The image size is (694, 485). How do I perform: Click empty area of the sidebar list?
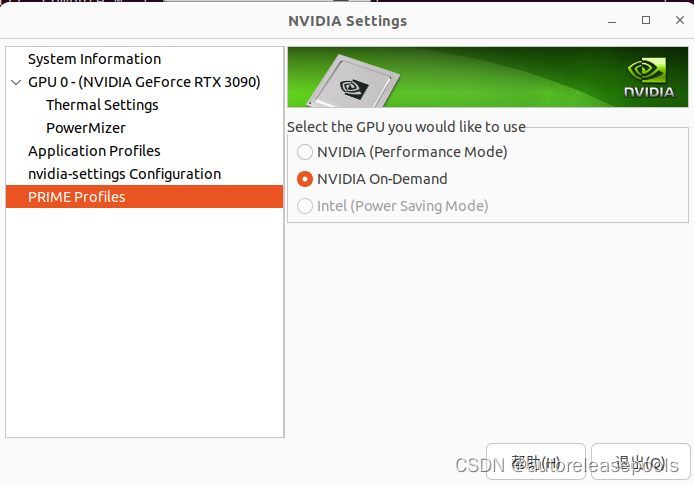(144, 323)
